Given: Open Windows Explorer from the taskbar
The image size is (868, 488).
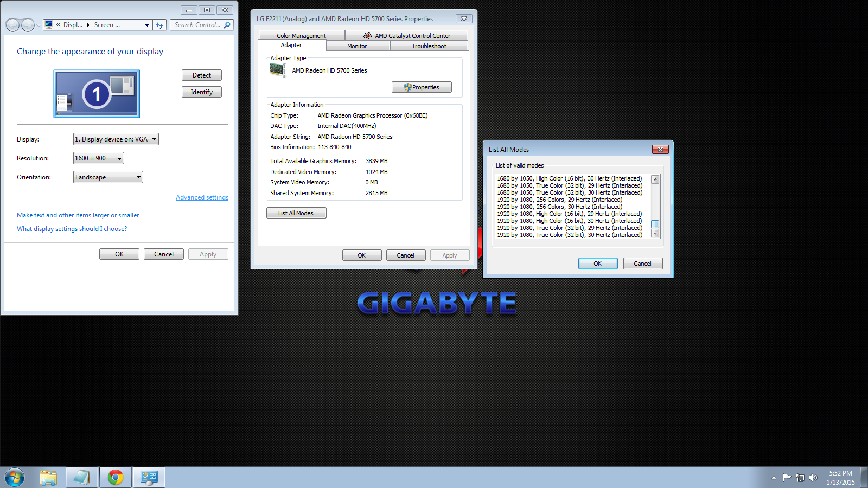Looking at the screenshot, I should pyautogui.click(x=48, y=478).
